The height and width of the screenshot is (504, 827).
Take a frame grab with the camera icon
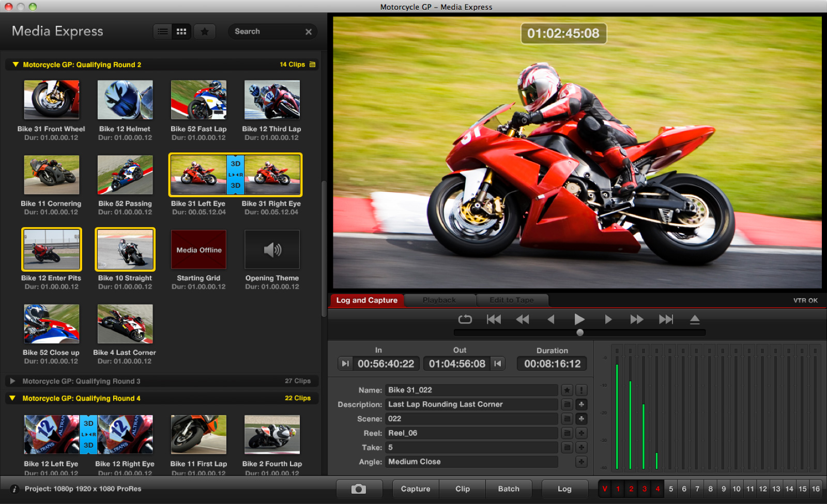coord(359,489)
